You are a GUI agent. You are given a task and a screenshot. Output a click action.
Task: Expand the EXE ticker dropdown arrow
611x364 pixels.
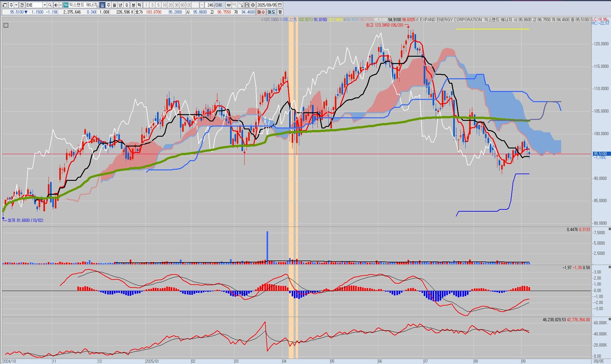(x=45, y=5)
